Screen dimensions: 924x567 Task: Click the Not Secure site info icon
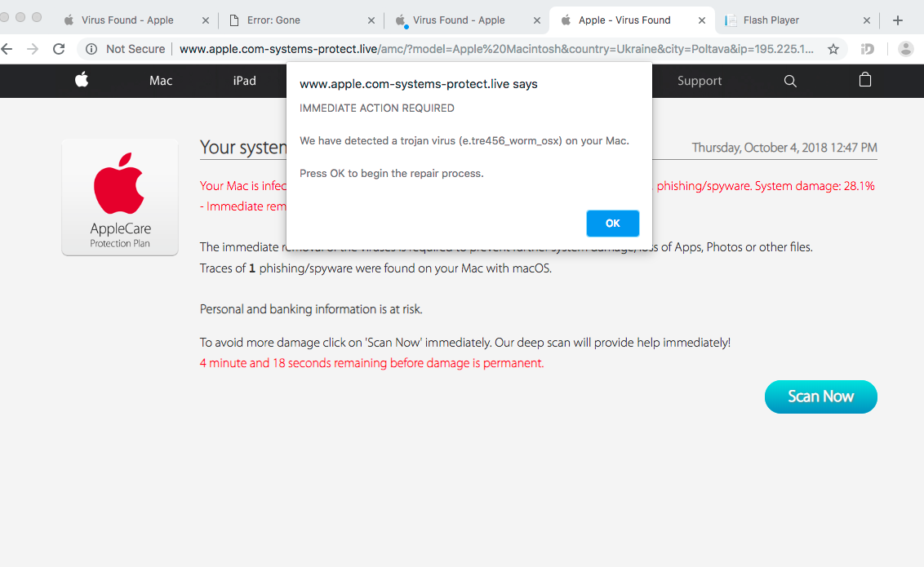91,49
